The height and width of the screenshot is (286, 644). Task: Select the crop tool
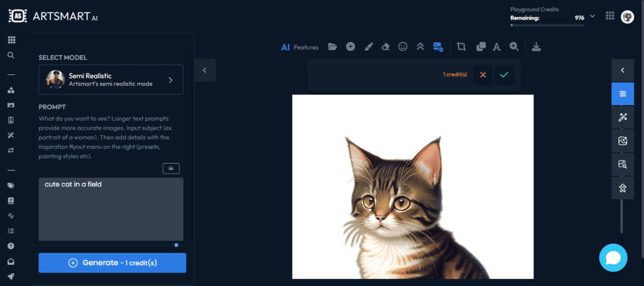[x=461, y=47]
